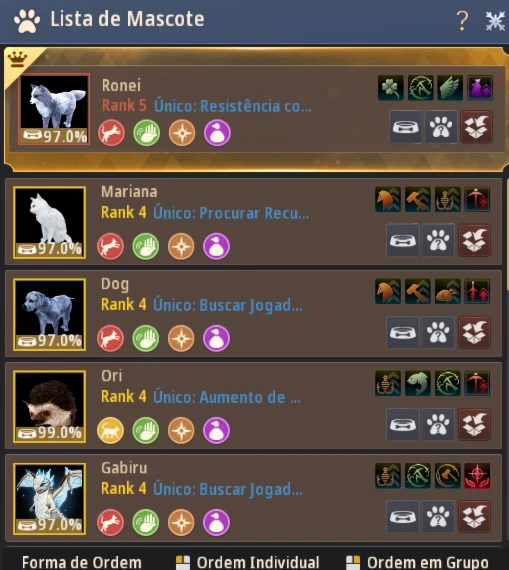Image resolution: width=509 pixels, height=570 pixels.
Task: Click the help question mark icon
Action: tap(462, 20)
